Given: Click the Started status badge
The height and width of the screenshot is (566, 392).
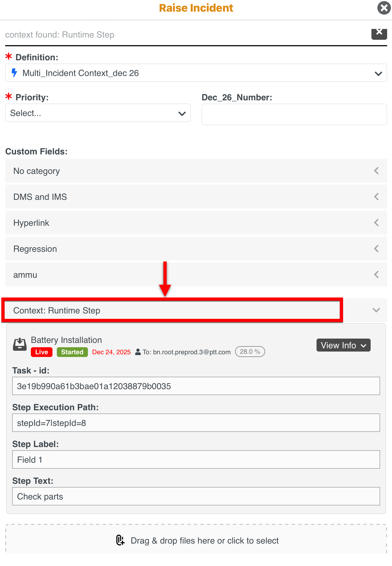Looking at the screenshot, I should coord(72,352).
